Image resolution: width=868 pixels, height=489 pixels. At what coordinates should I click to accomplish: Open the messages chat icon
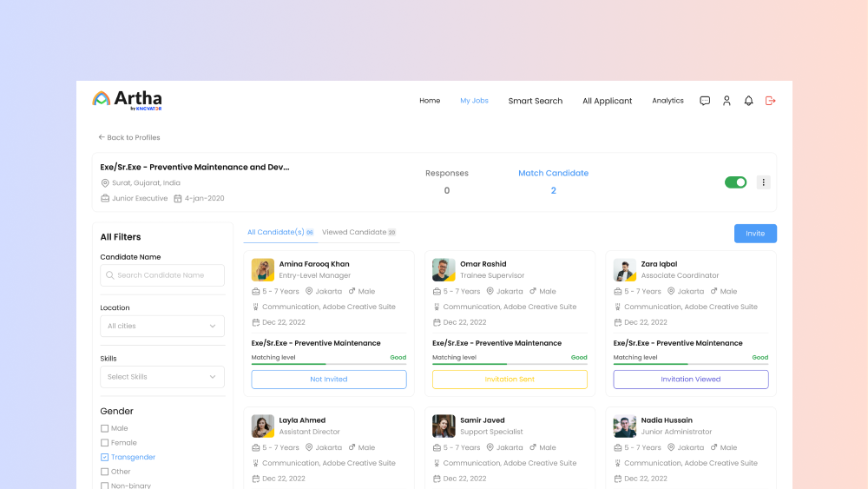point(705,101)
